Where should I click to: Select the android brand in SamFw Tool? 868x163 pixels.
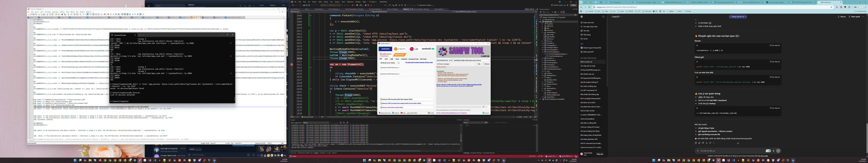coord(428,49)
